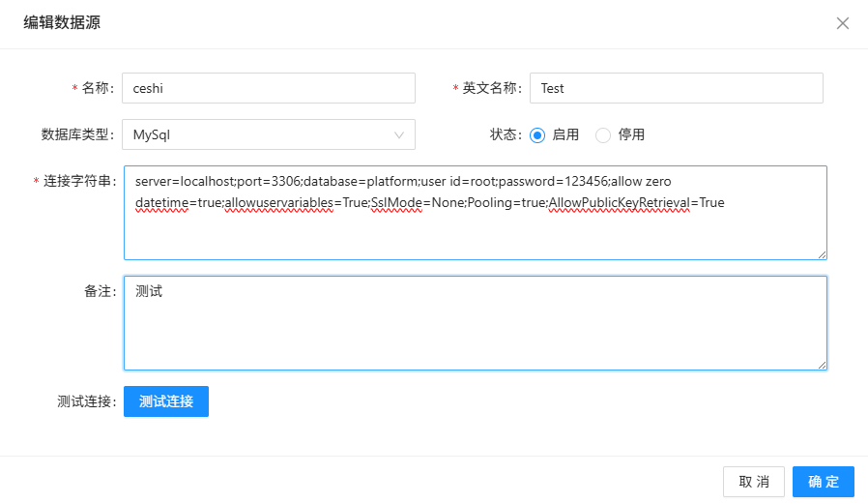Click the 连接字符串 field label

[x=79, y=181]
